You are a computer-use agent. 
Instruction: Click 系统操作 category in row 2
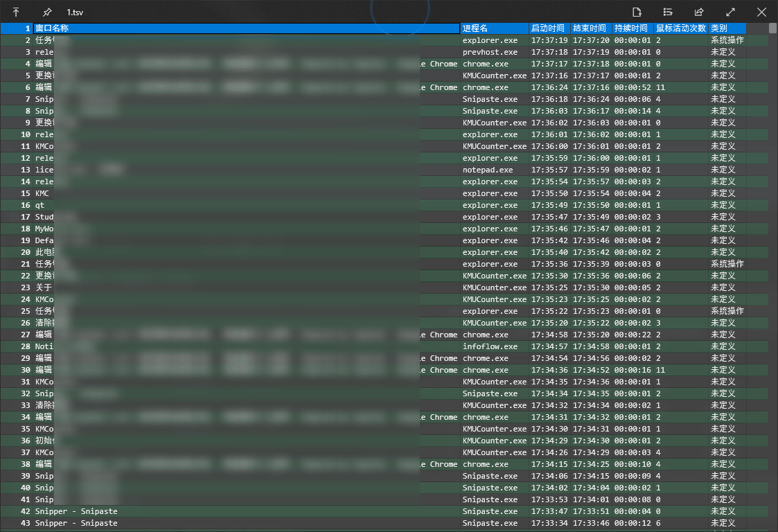(x=727, y=40)
